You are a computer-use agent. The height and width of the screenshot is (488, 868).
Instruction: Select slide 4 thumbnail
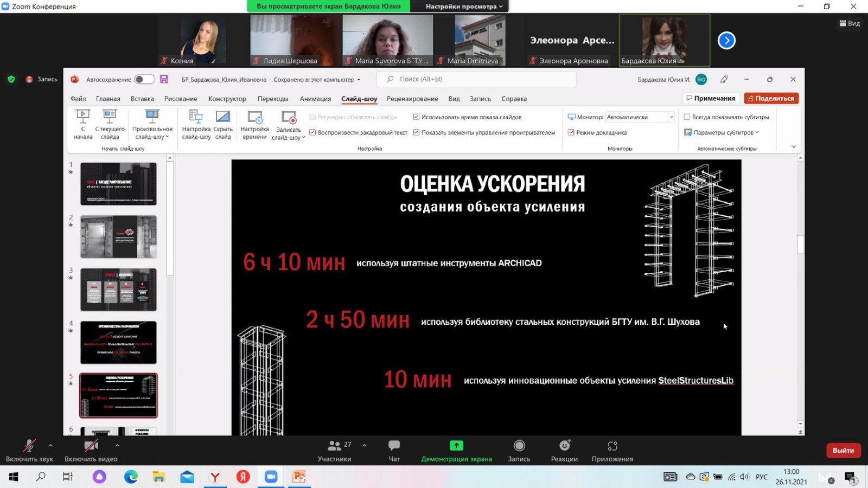[118, 342]
